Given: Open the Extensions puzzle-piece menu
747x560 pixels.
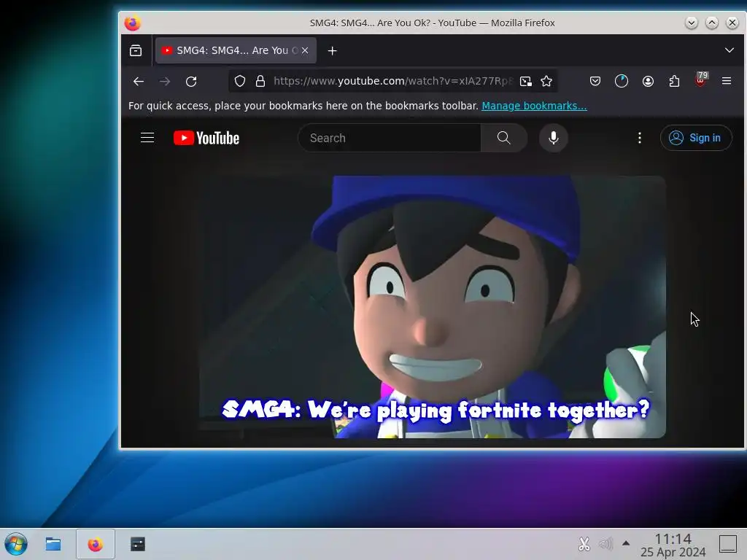Looking at the screenshot, I should (x=674, y=82).
